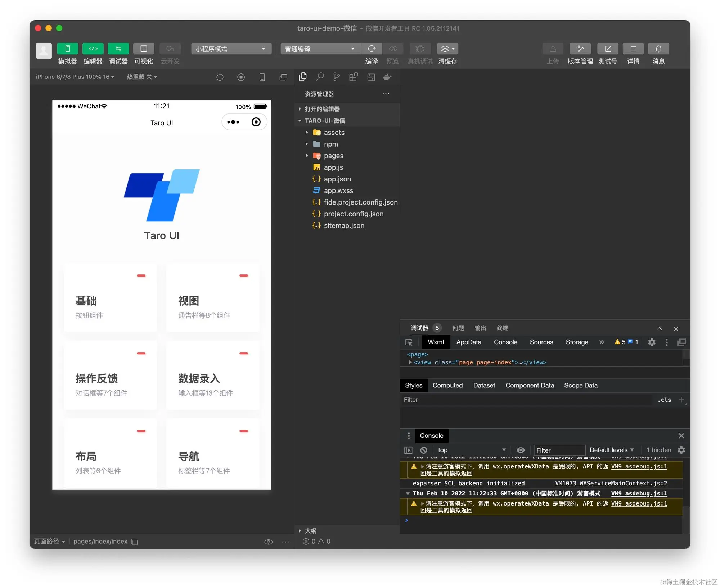Open Default levels dropdown in console
The height and width of the screenshot is (588, 720).
tap(611, 450)
